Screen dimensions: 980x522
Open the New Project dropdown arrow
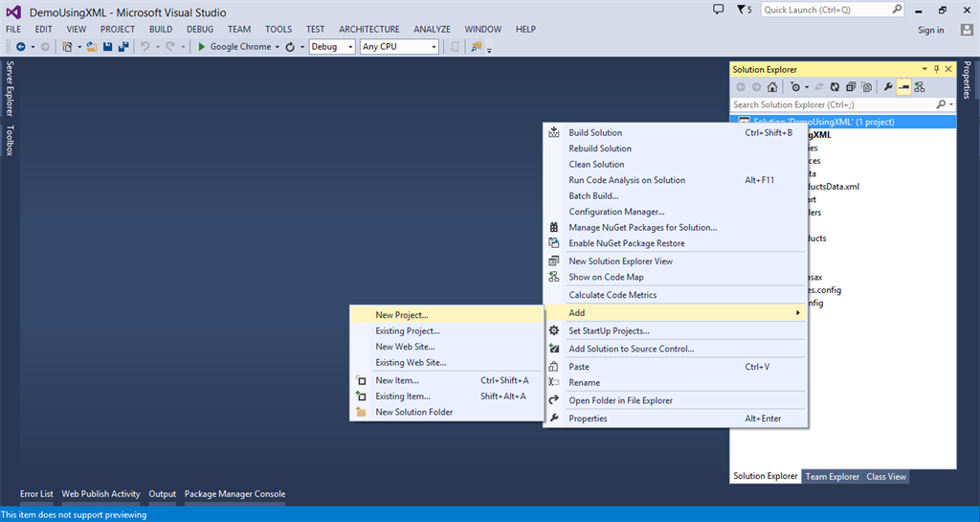tap(79, 47)
